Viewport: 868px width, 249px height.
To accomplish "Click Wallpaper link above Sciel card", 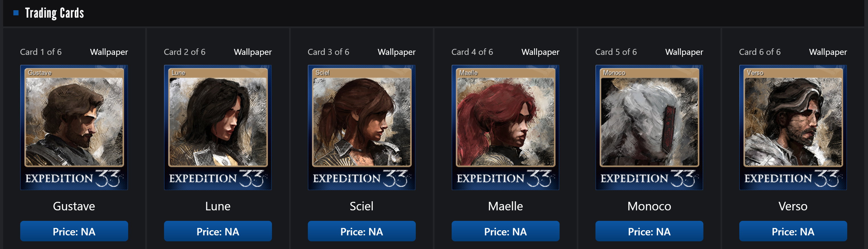I will point(396,52).
